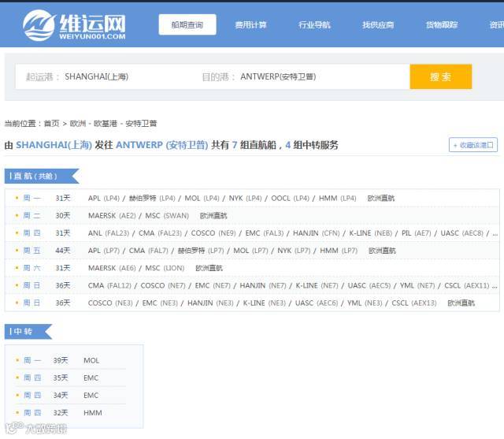Image resolution: width=504 pixels, height=439 pixels.
Task: Click APL (LP4) in the 周一 row
Action: (x=104, y=198)
